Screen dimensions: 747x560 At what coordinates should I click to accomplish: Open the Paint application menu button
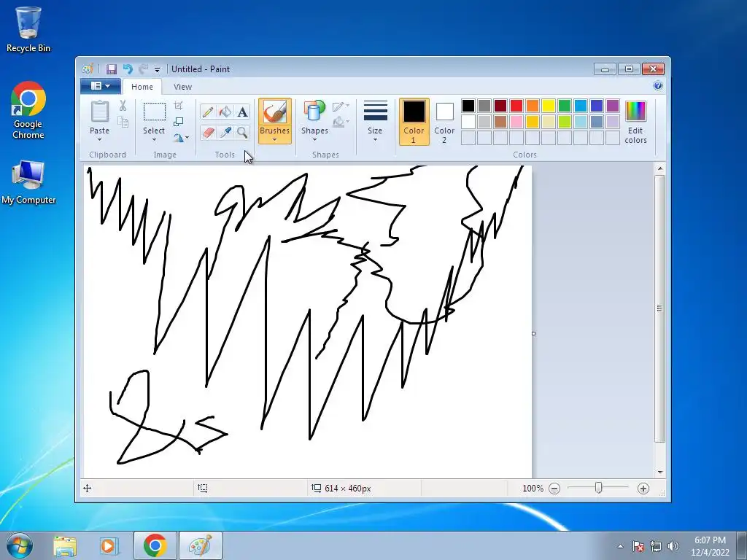pyautogui.click(x=100, y=86)
